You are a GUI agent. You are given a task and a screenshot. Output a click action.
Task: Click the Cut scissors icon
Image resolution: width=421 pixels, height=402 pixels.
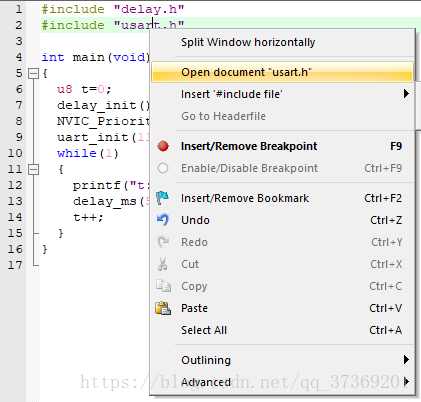click(x=163, y=264)
